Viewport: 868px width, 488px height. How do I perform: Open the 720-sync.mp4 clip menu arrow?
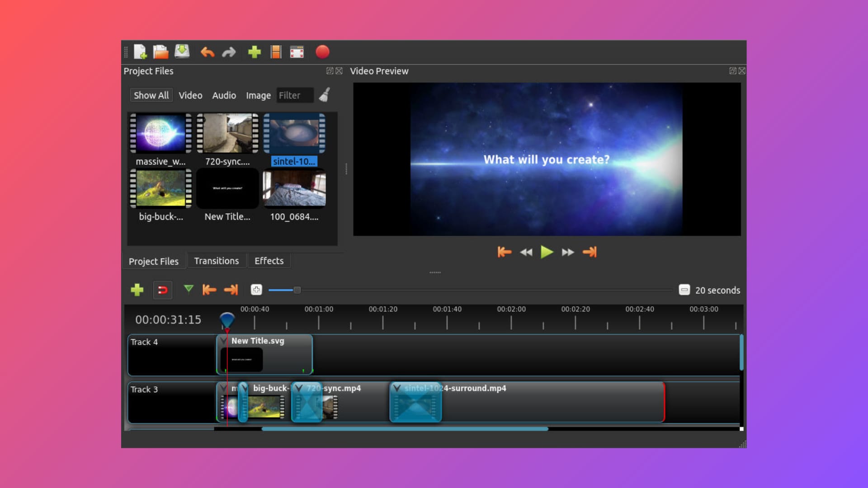298,389
